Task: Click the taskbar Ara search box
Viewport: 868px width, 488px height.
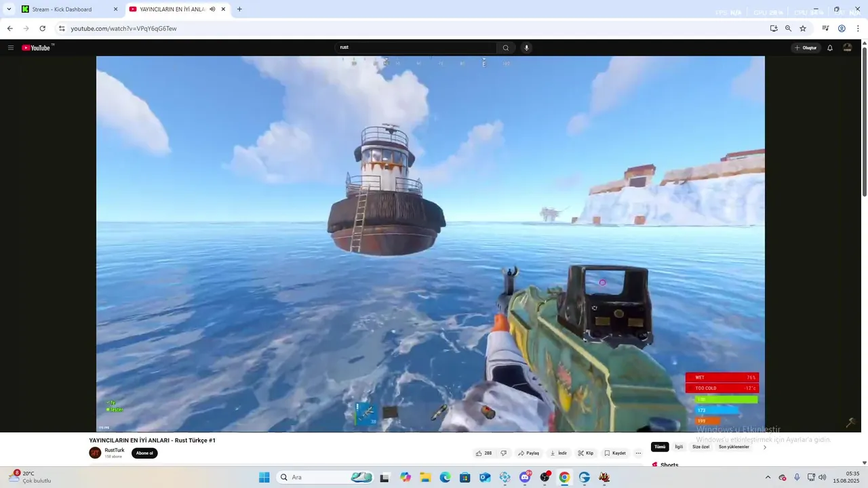Action: tap(325, 477)
